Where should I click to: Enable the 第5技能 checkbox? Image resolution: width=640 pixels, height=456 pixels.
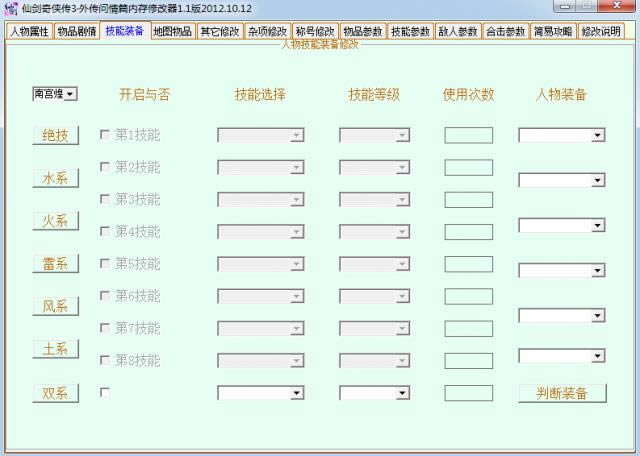105,263
